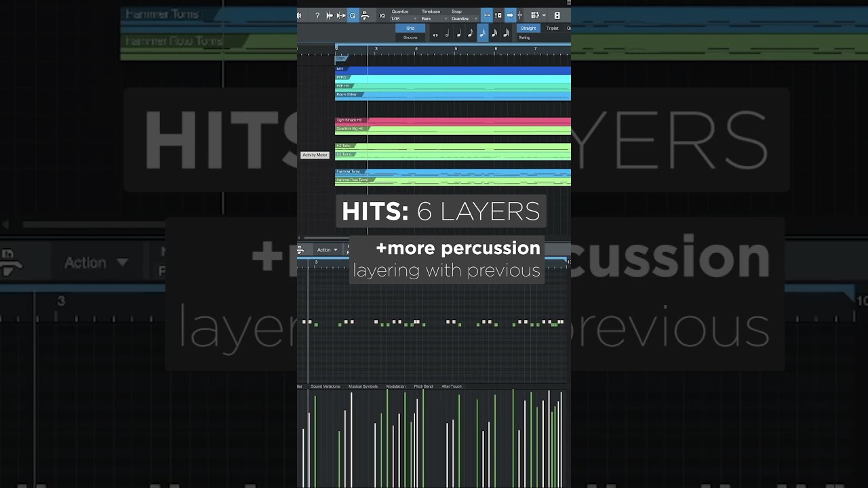This screenshot has width=868, height=488.
Task: Click the rightmost toolbar panel icon
Action: pos(557,16)
